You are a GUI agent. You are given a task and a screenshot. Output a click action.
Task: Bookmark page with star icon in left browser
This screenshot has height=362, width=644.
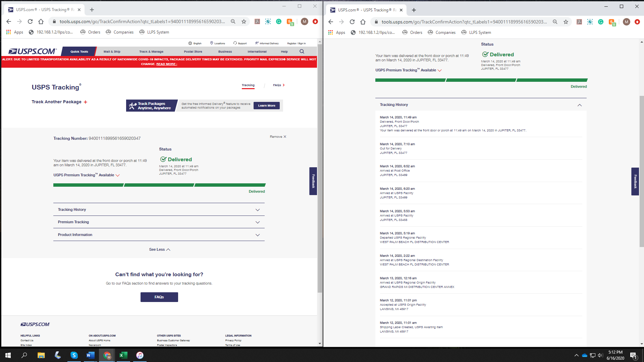(x=244, y=21)
